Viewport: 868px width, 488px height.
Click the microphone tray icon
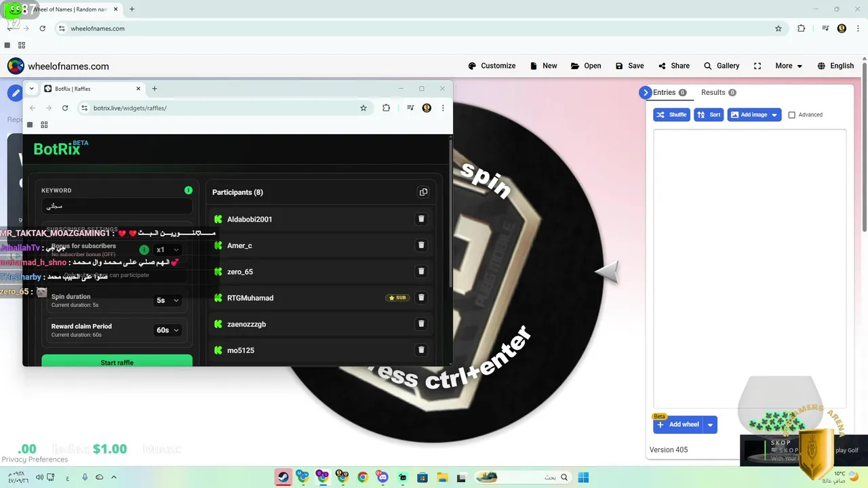85,477
